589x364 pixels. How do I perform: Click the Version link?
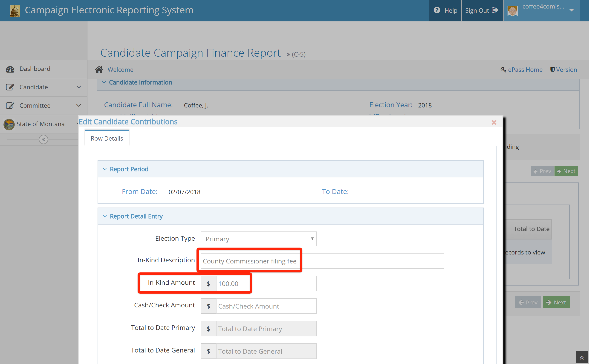click(x=566, y=69)
